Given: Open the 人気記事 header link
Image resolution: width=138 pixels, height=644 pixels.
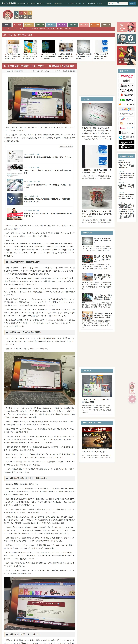Looking at the screenshot, I should [72, 3].
